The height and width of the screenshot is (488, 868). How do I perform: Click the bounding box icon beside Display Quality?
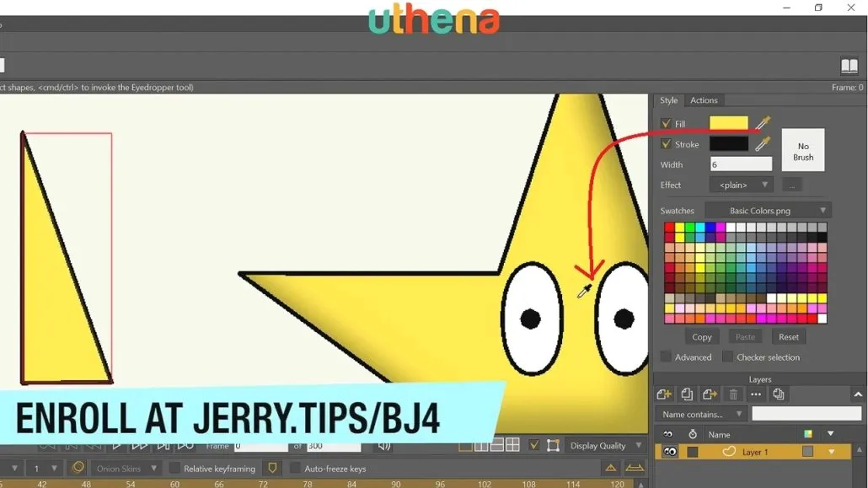pyautogui.click(x=553, y=445)
